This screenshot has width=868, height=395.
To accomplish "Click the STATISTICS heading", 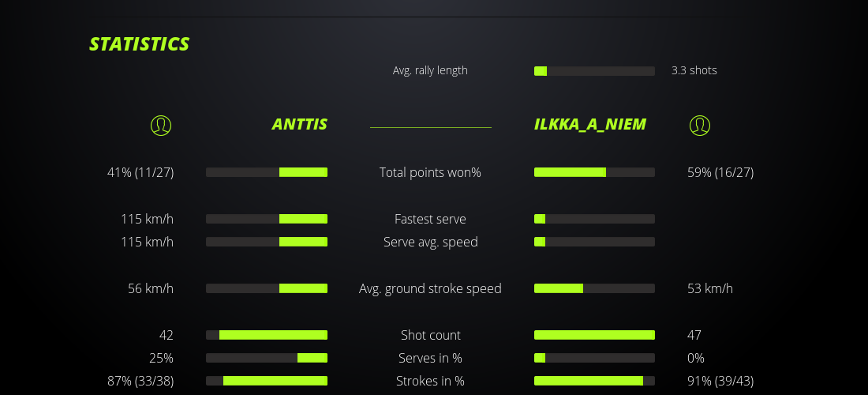I will [x=139, y=44].
